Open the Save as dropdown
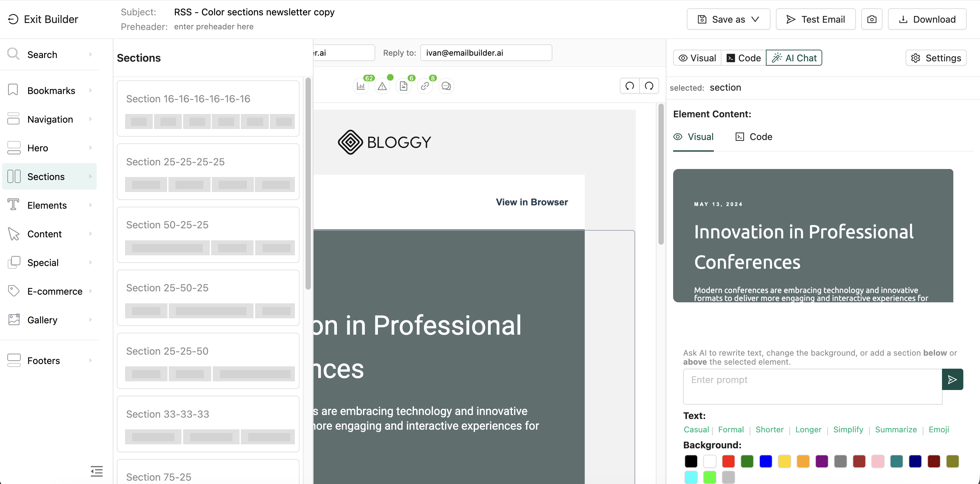Viewport: 980px width, 484px height. (x=728, y=19)
